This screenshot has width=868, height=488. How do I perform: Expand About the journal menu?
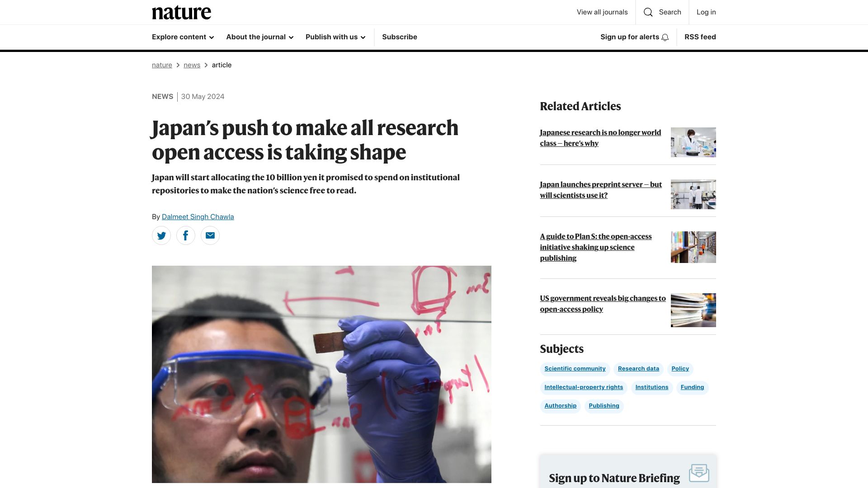tap(259, 37)
